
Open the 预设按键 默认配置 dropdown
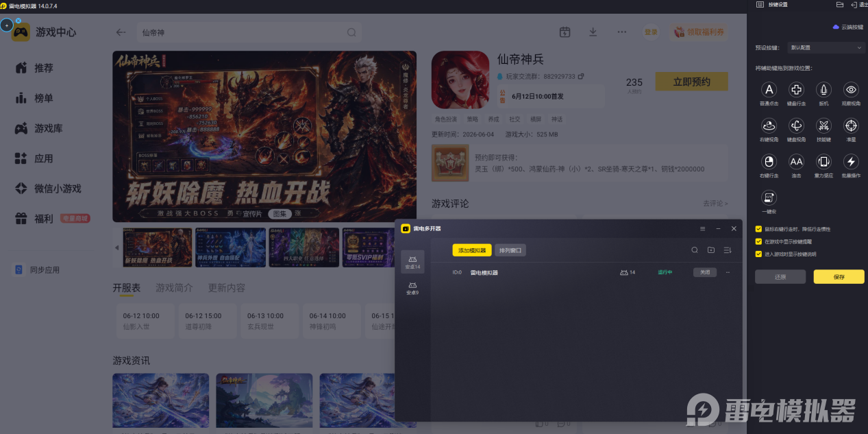point(826,48)
